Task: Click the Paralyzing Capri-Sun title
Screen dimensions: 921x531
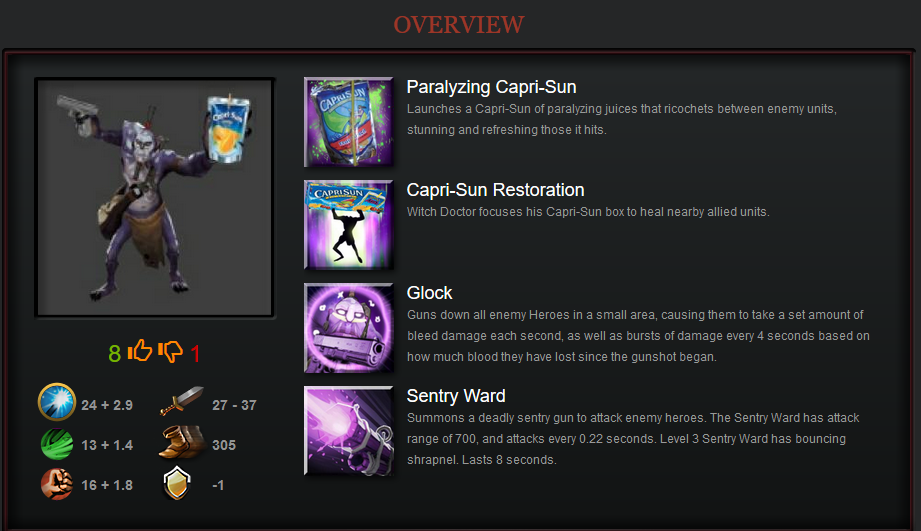Action: (491, 87)
